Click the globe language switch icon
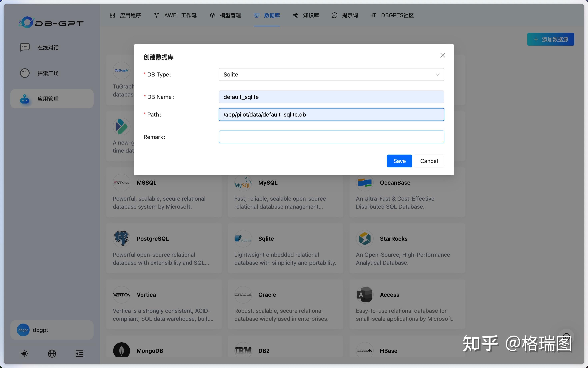Image resolution: width=588 pixels, height=368 pixels. [x=52, y=353]
